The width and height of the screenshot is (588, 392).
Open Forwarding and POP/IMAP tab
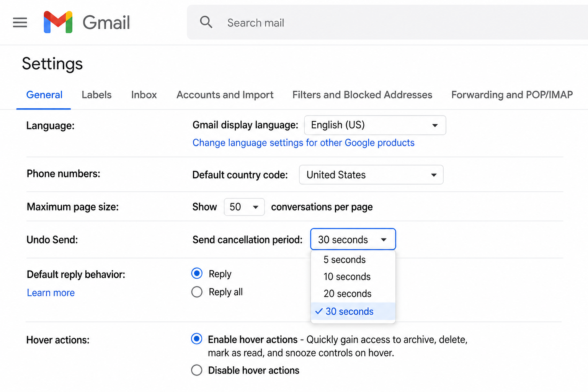[512, 95]
